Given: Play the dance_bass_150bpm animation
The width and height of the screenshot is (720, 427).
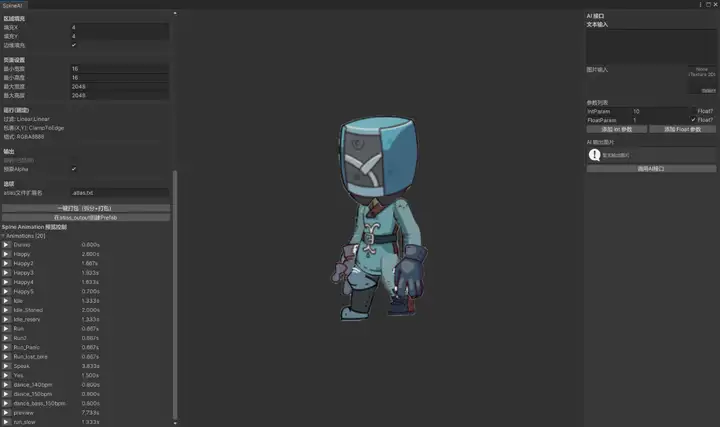Looking at the screenshot, I should 6,403.
